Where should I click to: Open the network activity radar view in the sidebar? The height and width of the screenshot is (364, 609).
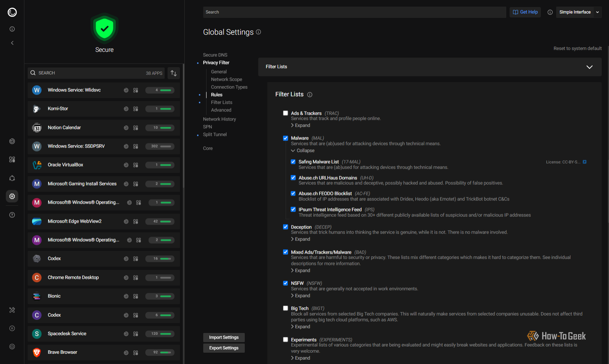click(x=12, y=141)
